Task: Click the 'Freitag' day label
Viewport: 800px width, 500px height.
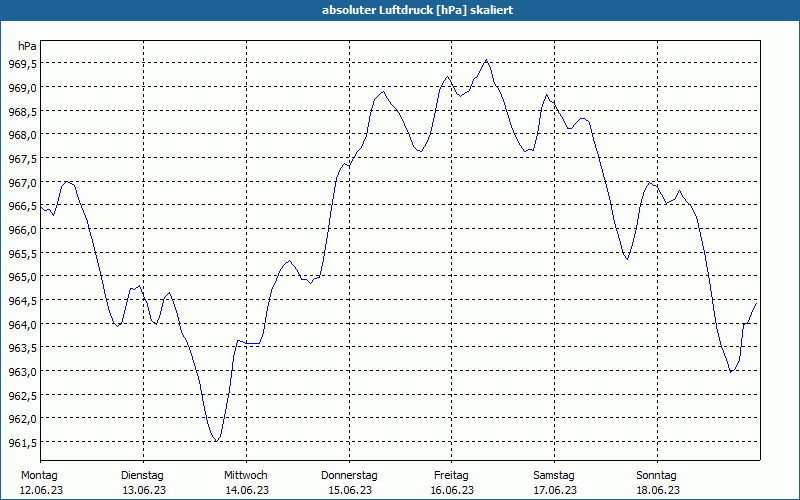Action: pos(451,476)
